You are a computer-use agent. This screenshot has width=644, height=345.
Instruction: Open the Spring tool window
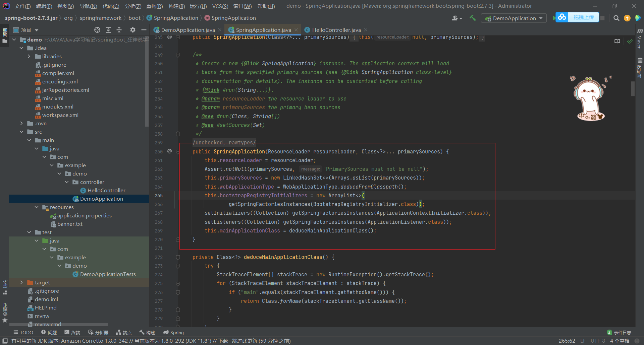point(173,332)
